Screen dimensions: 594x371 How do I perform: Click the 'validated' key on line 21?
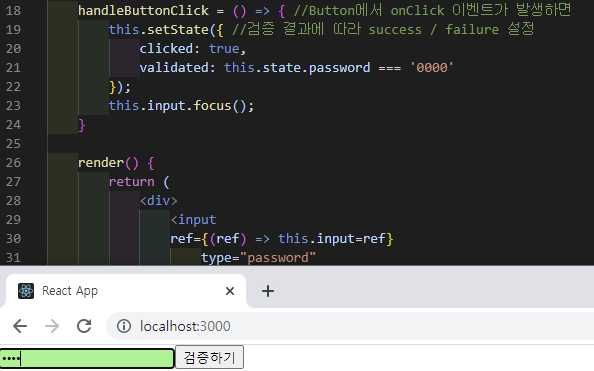pos(174,67)
